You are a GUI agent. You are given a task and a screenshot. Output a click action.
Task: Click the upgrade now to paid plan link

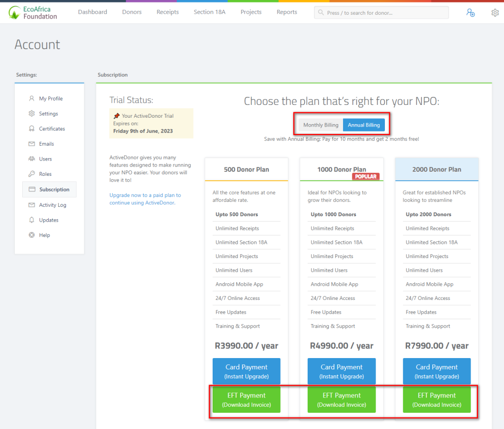[145, 199]
